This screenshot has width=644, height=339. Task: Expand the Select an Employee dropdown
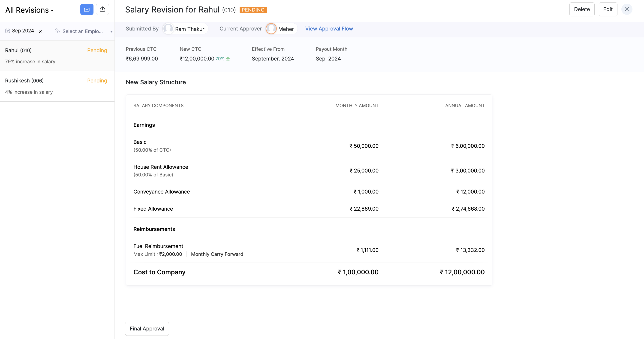(82, 31)
